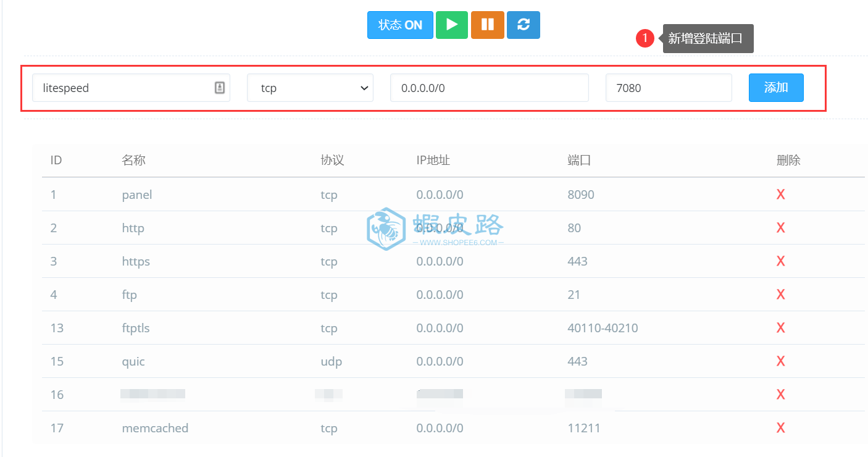The height and width of the screenshot is (457, 868).
Task: Click the 0.0.0.0/0 IP address input field
Action: [489, 88]
